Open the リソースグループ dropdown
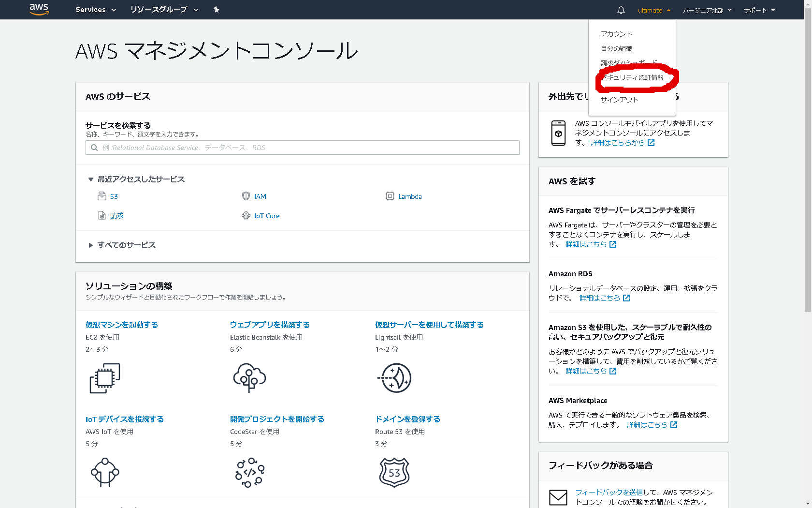Screen dimensions: 812x508 pyautogui.click(x=164, y=10)
